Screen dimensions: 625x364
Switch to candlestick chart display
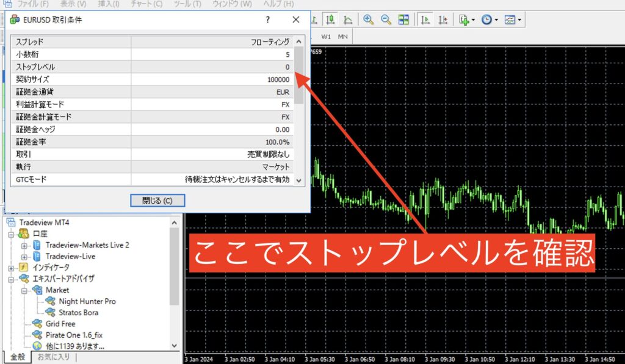[x=330, y=20]
